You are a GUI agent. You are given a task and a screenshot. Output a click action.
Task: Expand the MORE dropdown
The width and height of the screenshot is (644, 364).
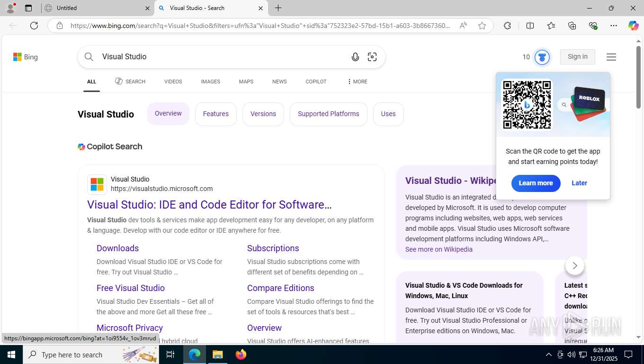358,82
